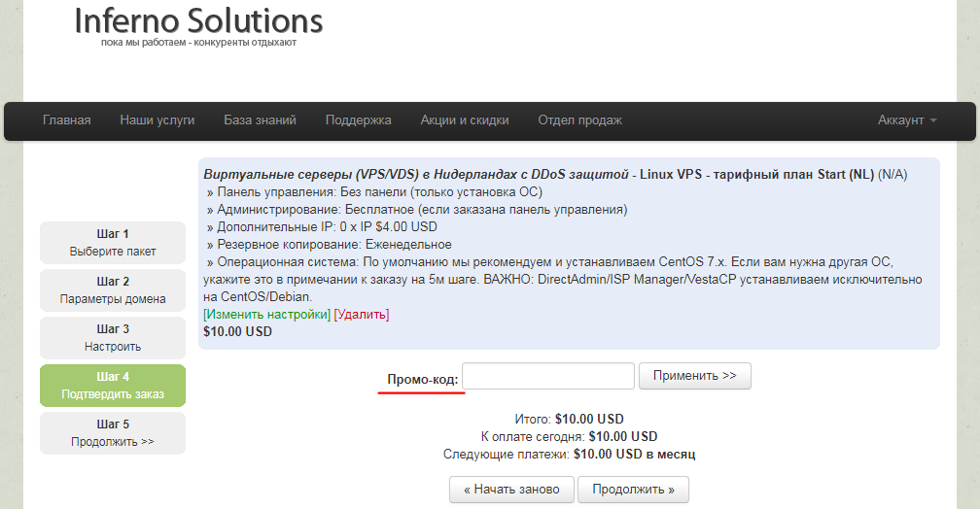Open the Аккаунт dropdown menu

[x=906, y=120]
